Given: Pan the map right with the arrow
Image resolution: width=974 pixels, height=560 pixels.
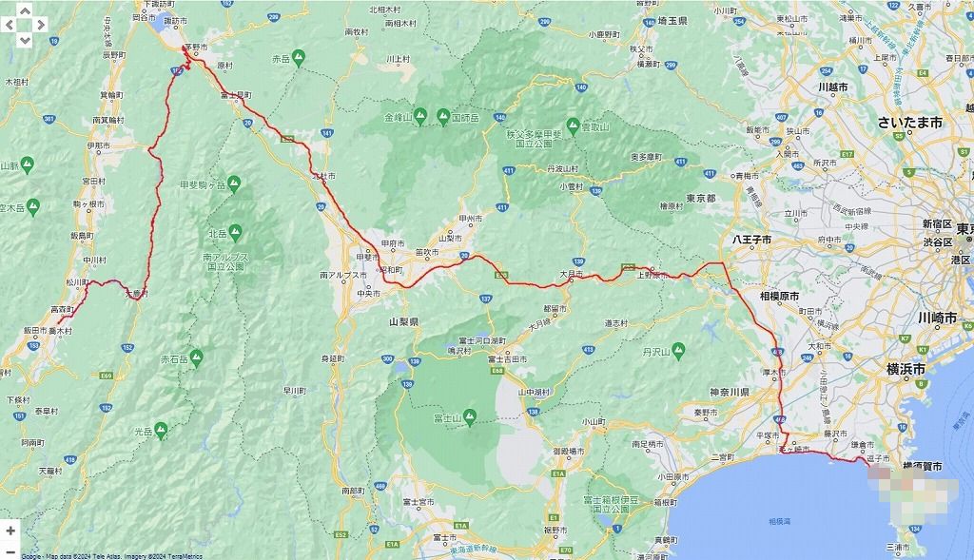Looking at the screenshot, I should click(40, 26).
